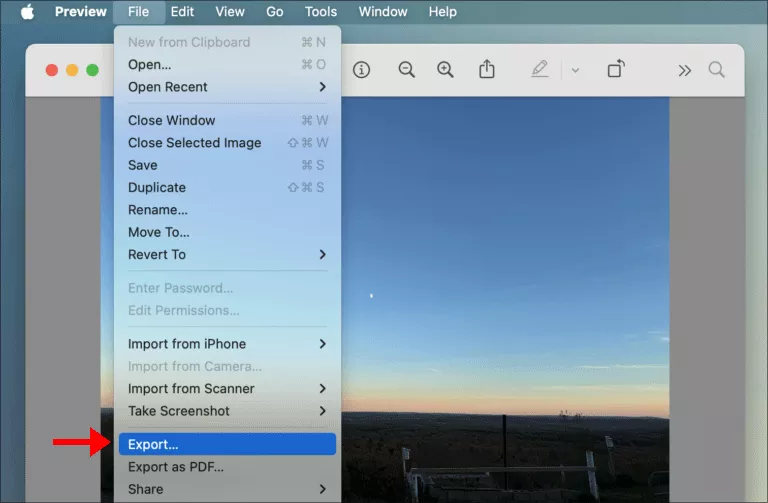Click the red close window button

52,70
